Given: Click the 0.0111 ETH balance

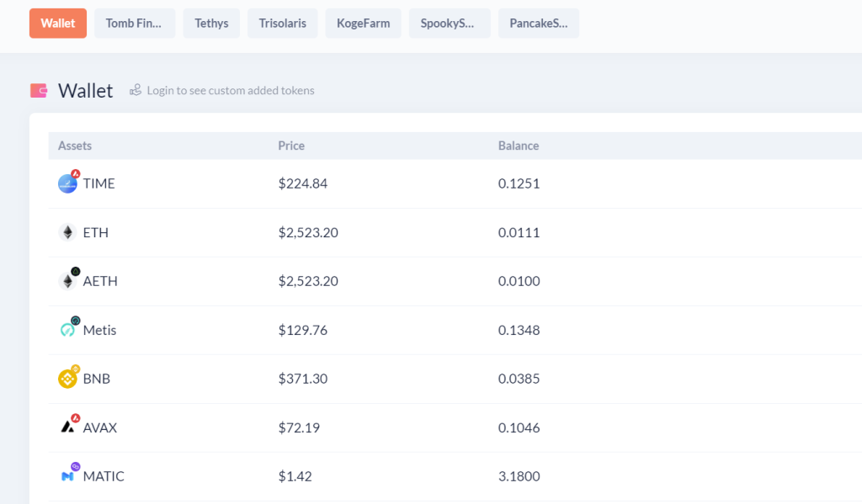Looking at the screenshot, I should coord(519,232).
